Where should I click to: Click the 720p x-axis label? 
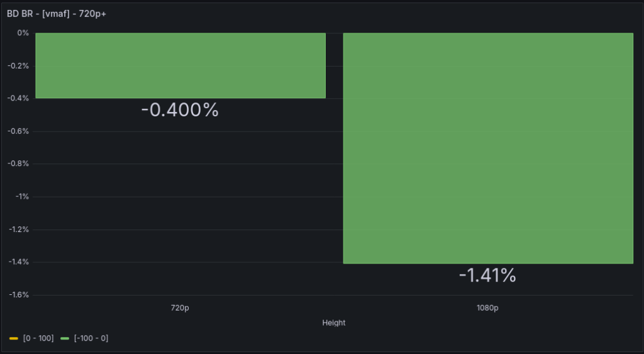[x=180, y=308]
